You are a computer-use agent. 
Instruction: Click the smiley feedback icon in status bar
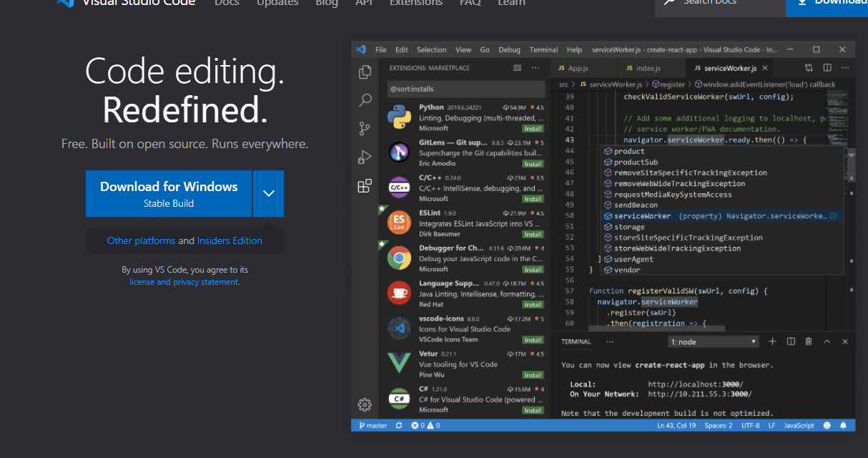tap(827, 425)
